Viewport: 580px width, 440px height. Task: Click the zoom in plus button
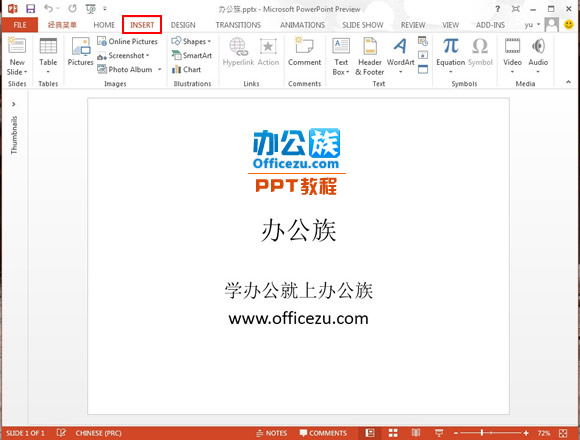[526, 433]
